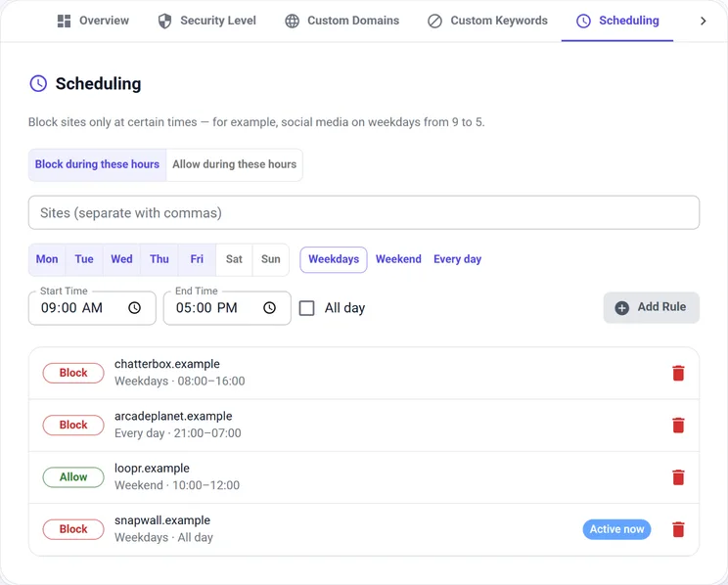Click the plus icon in Add Rule
This screenshot has width=728, height=585.
(622, 308)
